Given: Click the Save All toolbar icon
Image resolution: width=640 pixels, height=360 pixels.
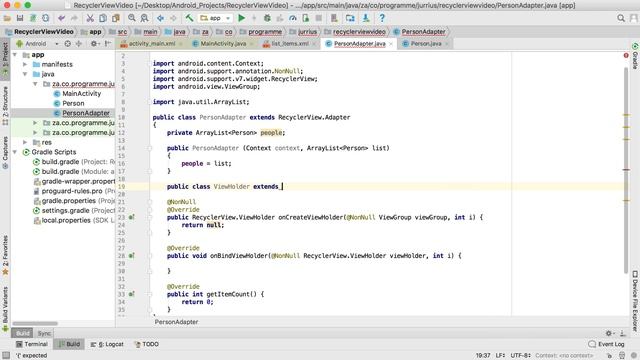Looking at the screenshot, I should [x=20, y=18].
